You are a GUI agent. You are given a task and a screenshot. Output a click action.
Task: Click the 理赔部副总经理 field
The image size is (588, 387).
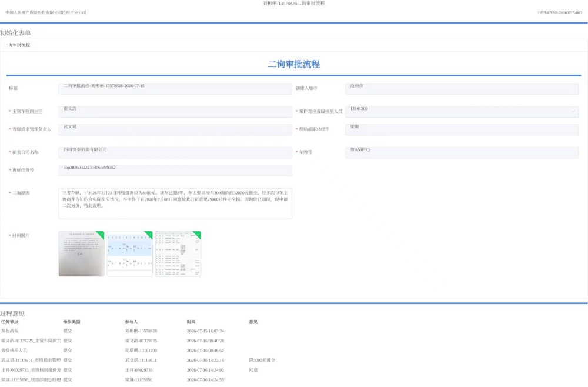(x=462, y=129)
